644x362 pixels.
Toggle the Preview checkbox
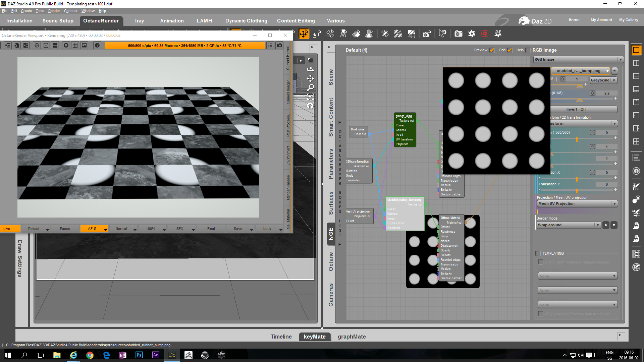pyautogui.click(x=492, y=50)
